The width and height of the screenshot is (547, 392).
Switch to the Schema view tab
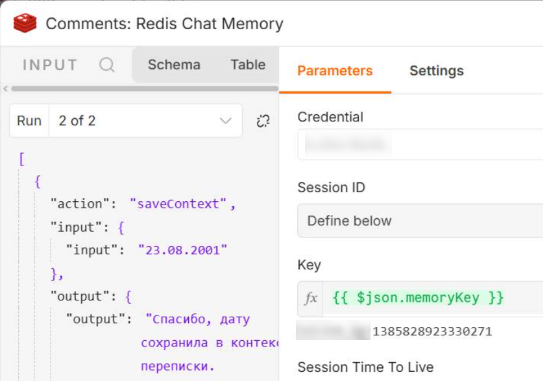point(174,65)
